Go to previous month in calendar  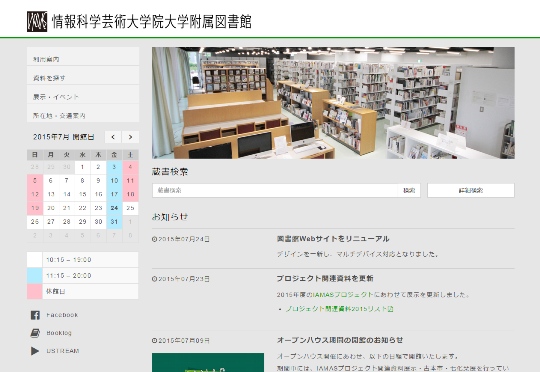[x=113, y=137]
